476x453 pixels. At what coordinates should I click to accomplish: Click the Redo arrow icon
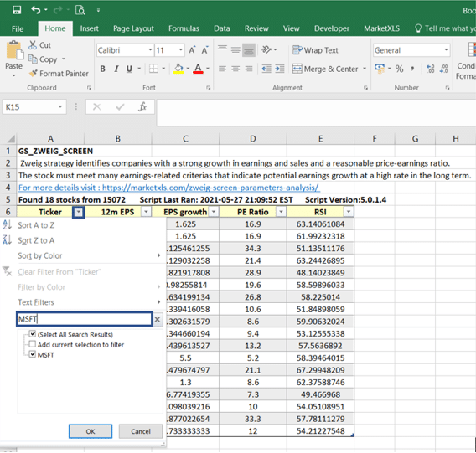[x=58, y=10]
